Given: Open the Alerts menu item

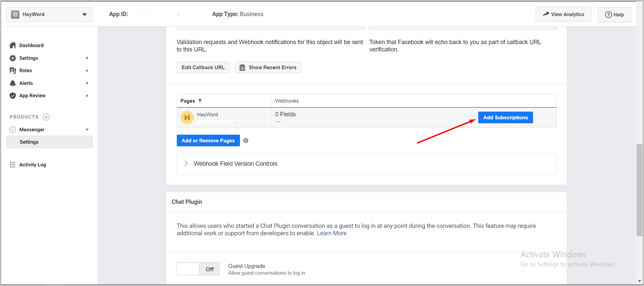Looking at the screenshot, I should pyautogui.click(x=26, y=83).
